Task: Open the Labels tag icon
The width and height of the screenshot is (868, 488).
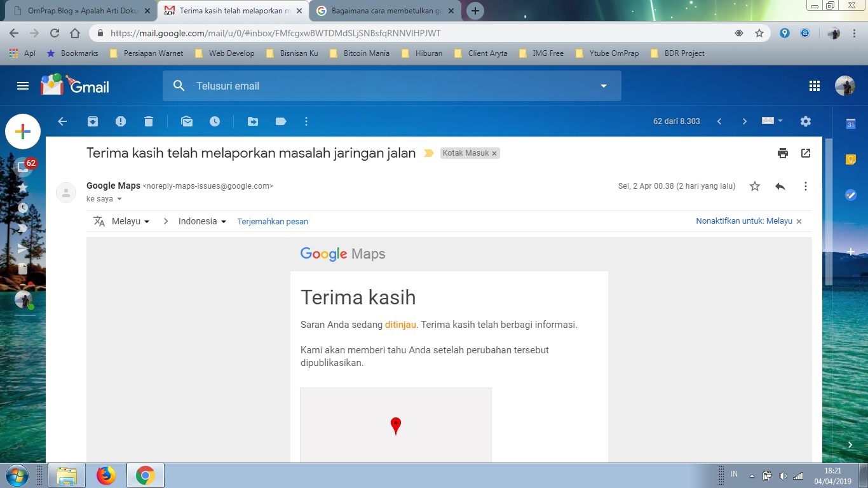Action: point(281,121)
